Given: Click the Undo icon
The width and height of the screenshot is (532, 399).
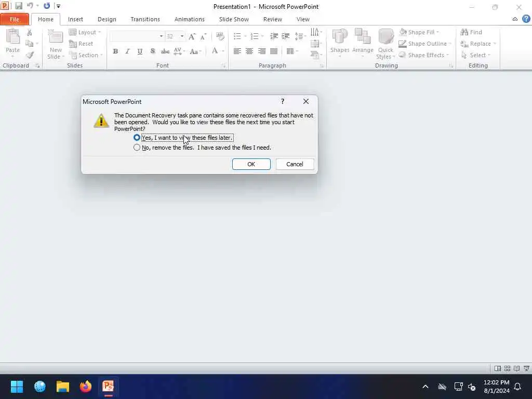Looking at the screenshot, I should tap(30, 6).
